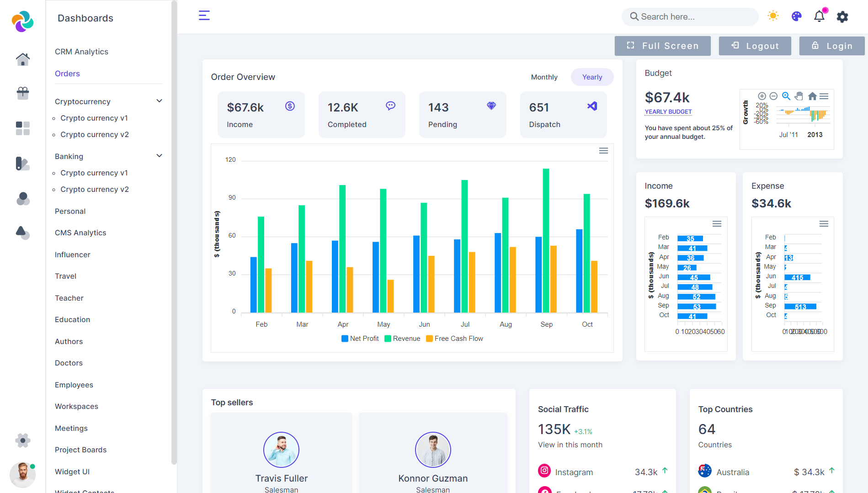Click the Logout button
Viewport: 868px width, 493px height.
click(755, 46)
